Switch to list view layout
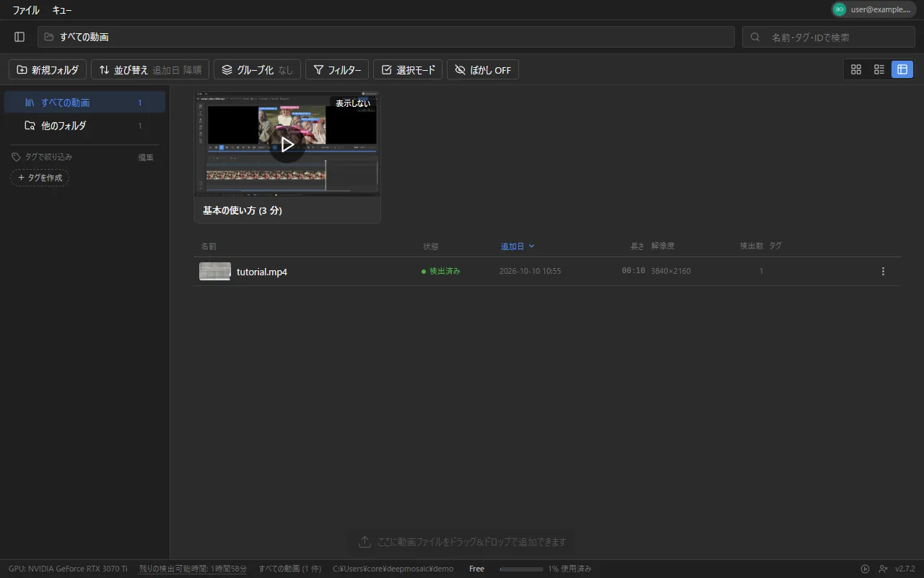924x578 pixels. 879,69
